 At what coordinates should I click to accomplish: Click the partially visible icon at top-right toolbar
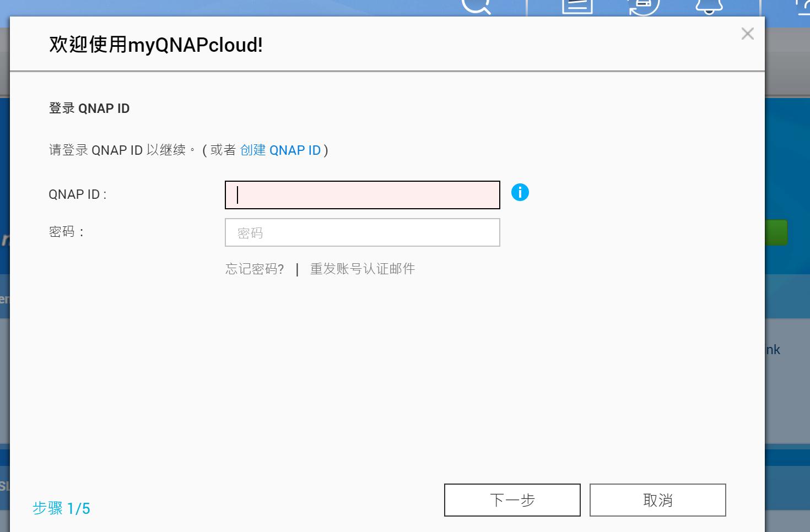pos(804,7)
